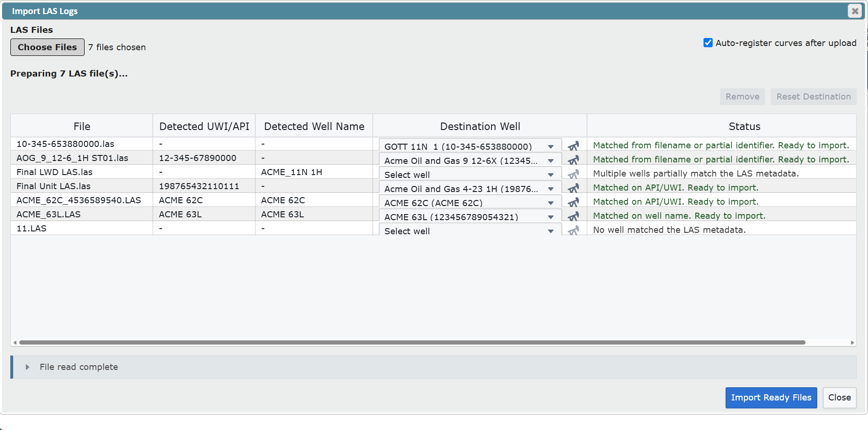Click the well icon for AOG_9_12-6_1H ST01.las row
The height and width of the screenshot is (430, 868).
(x=573, y=160)
